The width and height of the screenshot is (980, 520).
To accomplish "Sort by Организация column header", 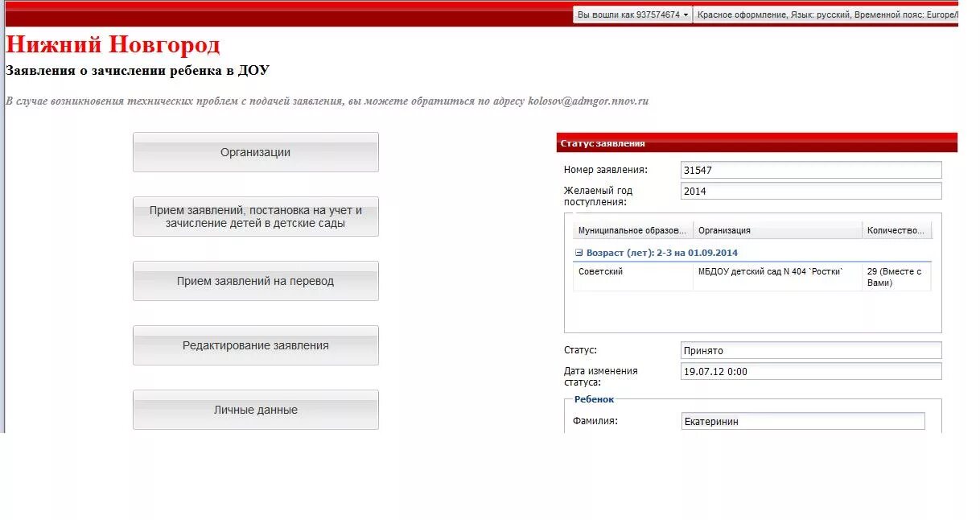I will click(x=777, y=230).
